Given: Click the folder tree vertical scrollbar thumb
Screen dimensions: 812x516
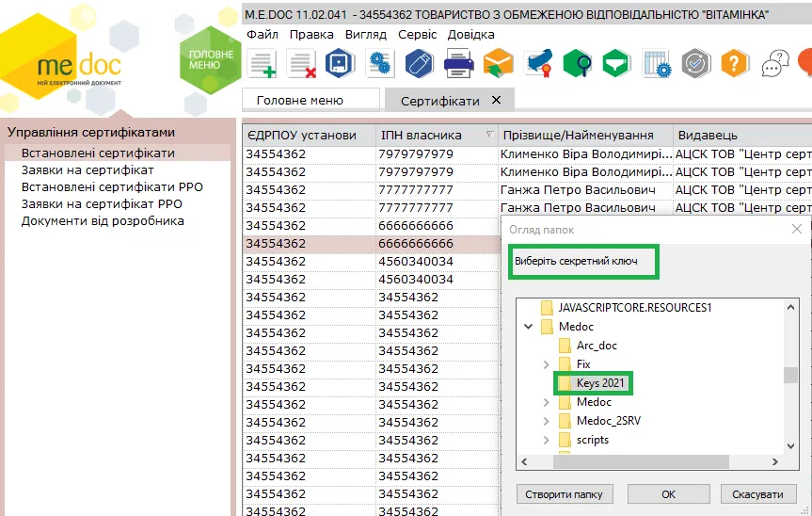Looking at the screenshot, I should pyautogui.click(x=790, y=375).
